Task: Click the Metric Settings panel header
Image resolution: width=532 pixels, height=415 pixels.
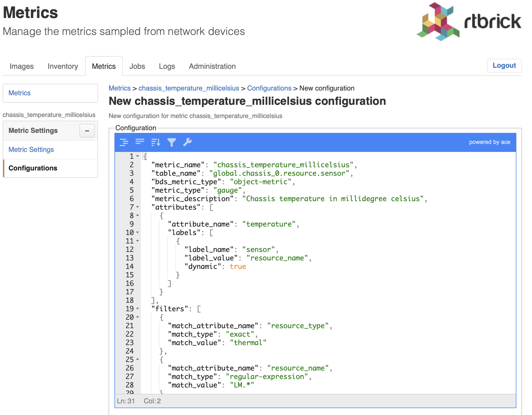Action: click(x=50, y=131)
